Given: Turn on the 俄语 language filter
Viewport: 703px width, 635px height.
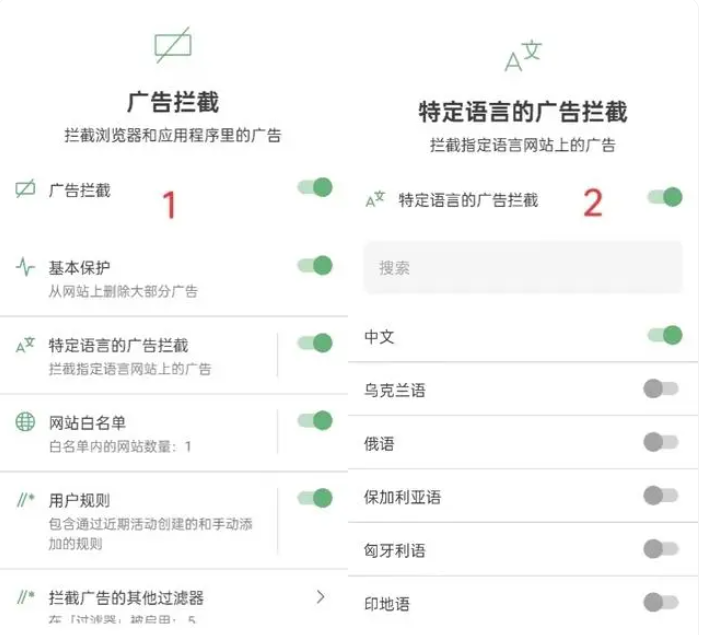Looking at the screenshot, I should point(661,441).
